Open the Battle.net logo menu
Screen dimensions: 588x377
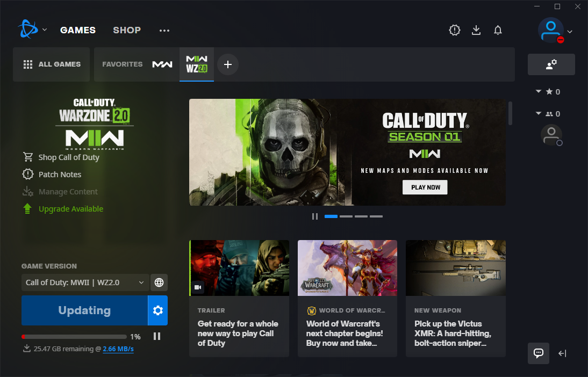pyautogui.click(x=28, y=29)
